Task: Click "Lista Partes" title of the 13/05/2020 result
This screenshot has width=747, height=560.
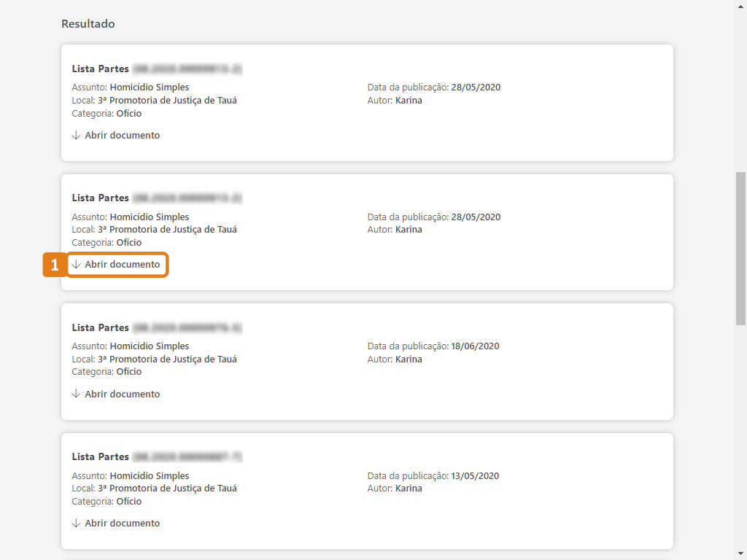Action: (x=100, y=457)
